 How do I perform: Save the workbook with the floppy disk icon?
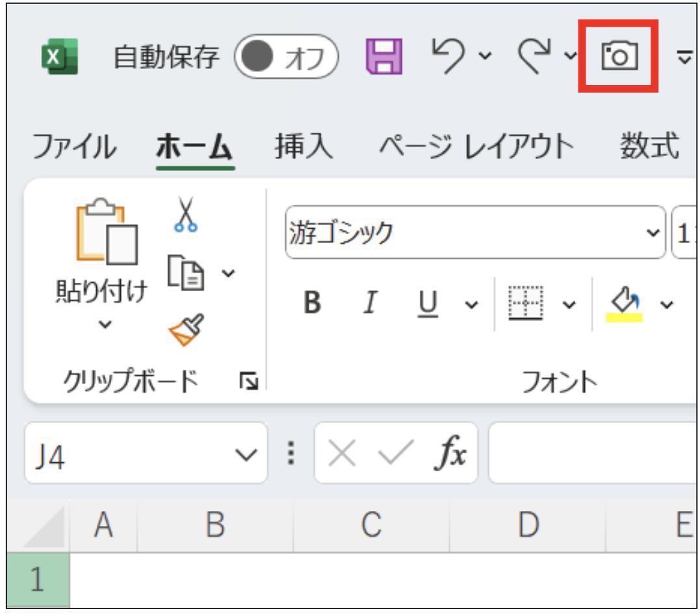click(x=384, y=57)
